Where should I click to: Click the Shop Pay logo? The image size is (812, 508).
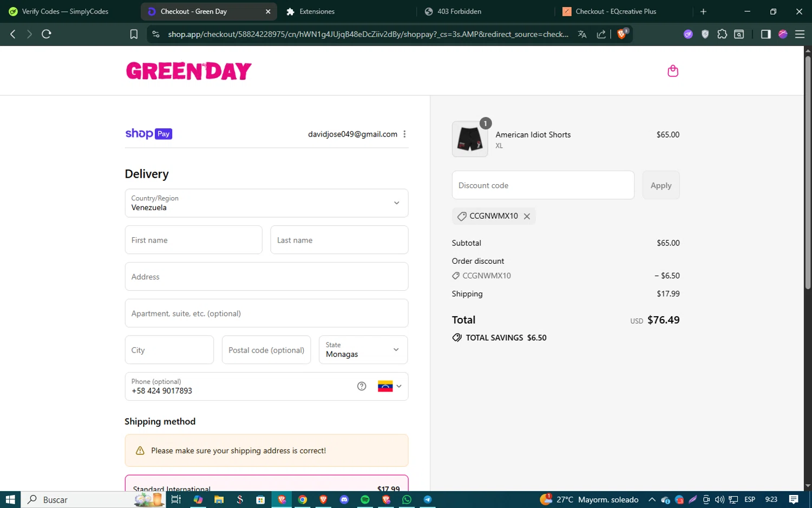point(149,134)
